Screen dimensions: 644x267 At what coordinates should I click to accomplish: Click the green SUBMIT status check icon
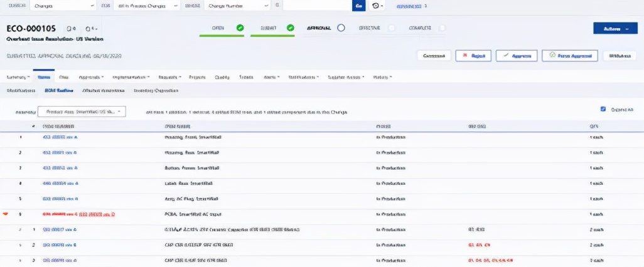click(x=290, y=28)
